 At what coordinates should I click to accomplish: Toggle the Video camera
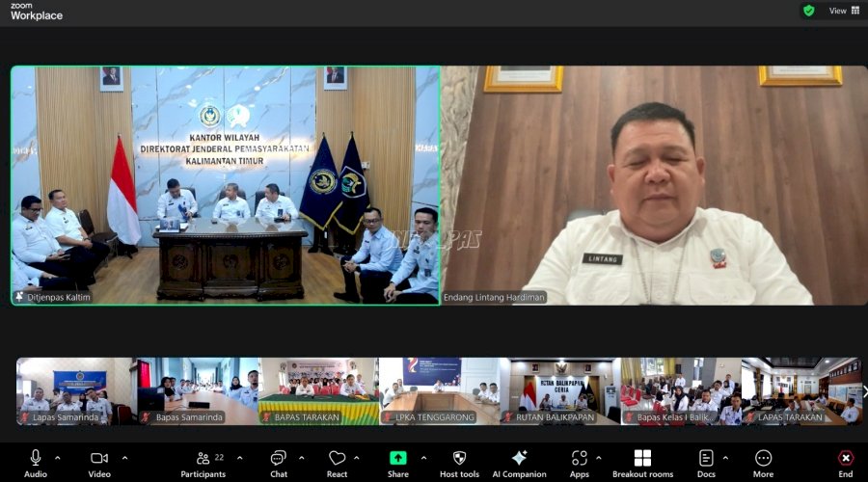click(99, 463)
